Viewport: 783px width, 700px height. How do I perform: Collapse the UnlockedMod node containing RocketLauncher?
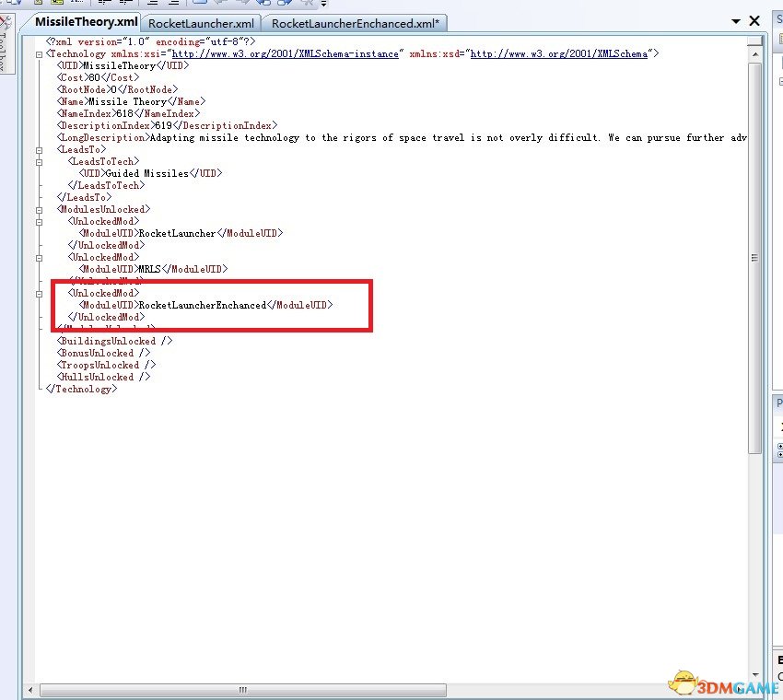pos(39,222)
